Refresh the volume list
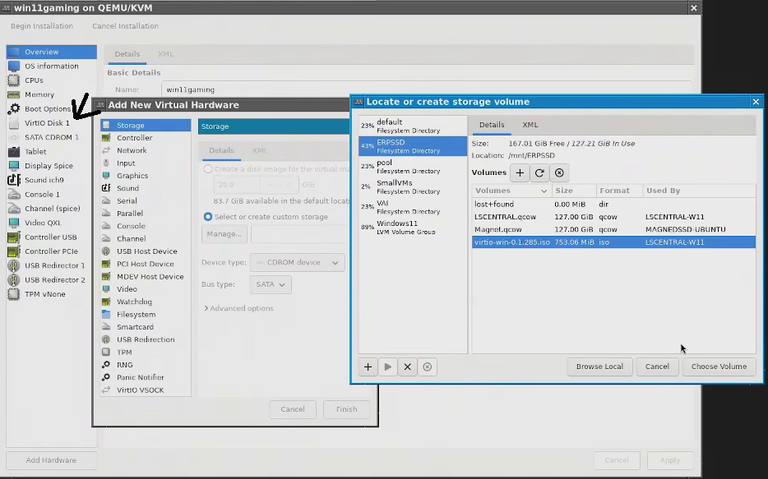The height and width of the screenshot is (479, 768). click(539, 173)
